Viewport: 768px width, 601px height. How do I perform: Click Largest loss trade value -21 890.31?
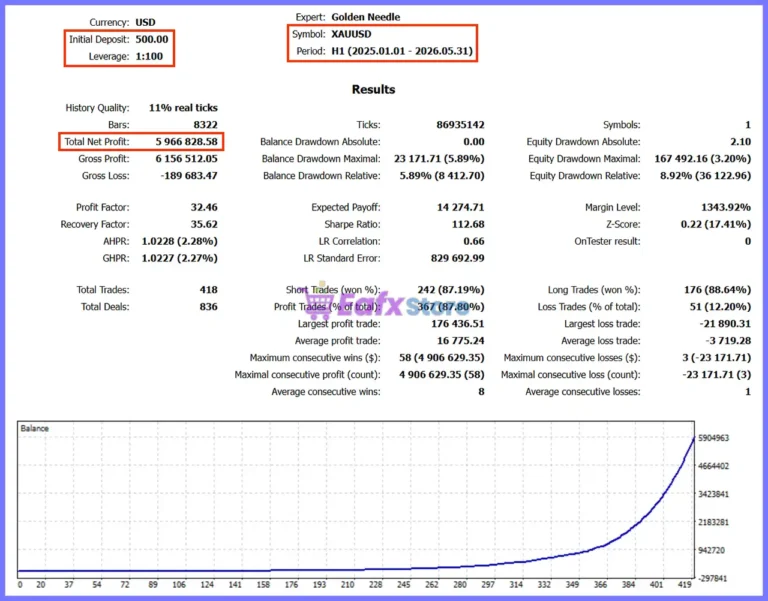click(725, 324)
